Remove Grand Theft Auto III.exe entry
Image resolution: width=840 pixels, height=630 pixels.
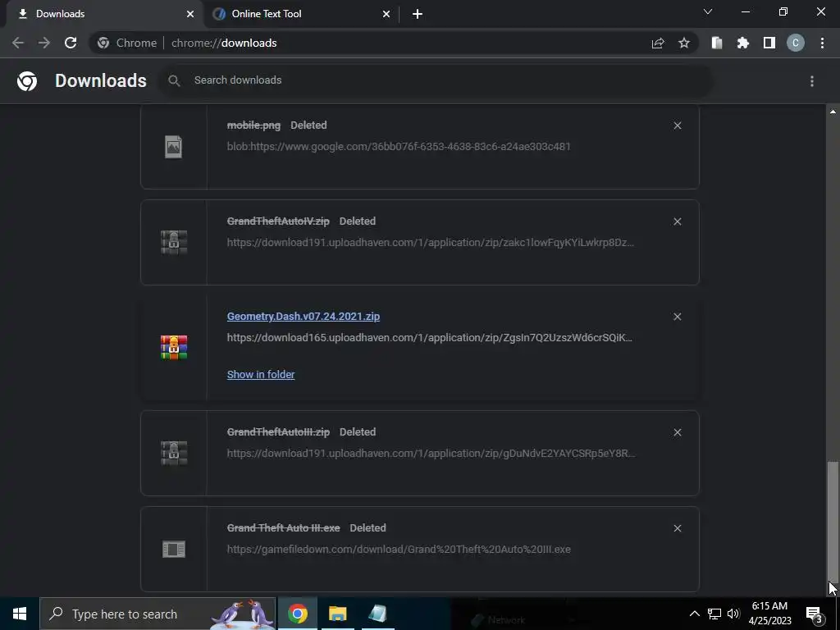pyautogui.click(x=677, y=528)
